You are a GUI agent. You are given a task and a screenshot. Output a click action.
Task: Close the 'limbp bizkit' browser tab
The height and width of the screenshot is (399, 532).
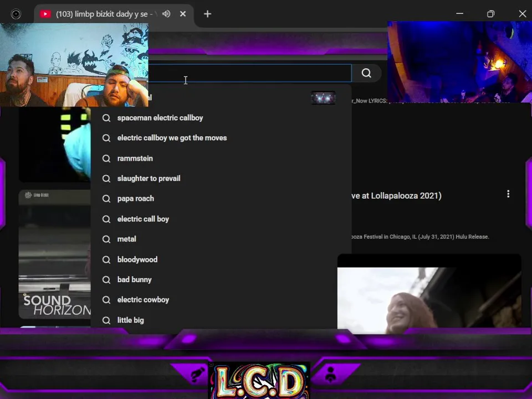coord(183,14)
